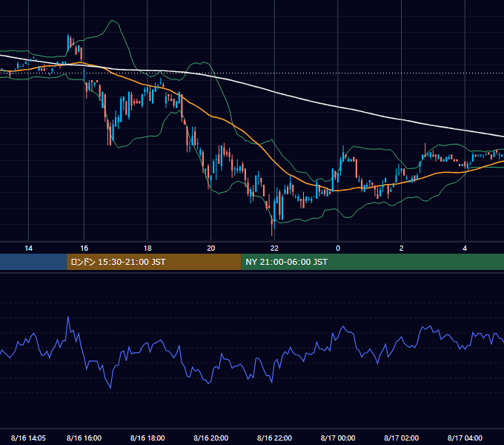Image resolution: width=504 pixels, height=445 pixels.
Task: Click the 8/16 20:00 time label
Action: pos(210,438)
